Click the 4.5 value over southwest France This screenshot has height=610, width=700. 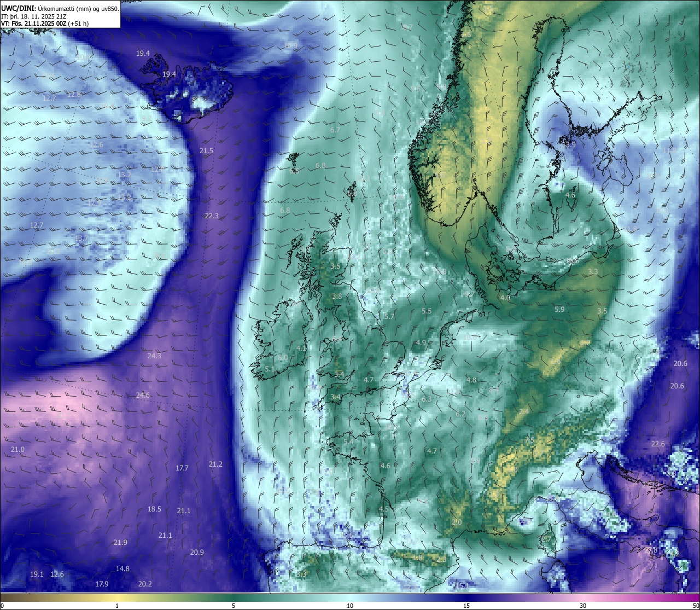(383, 509)
